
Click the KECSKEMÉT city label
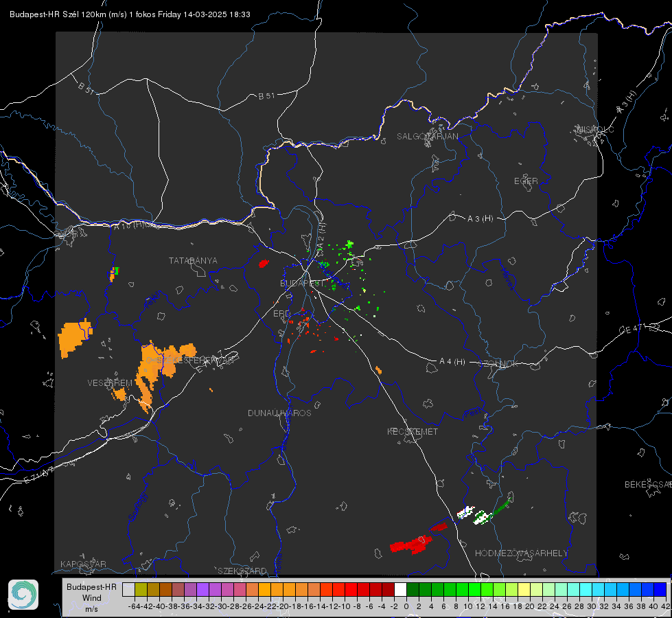pos(413,431)
